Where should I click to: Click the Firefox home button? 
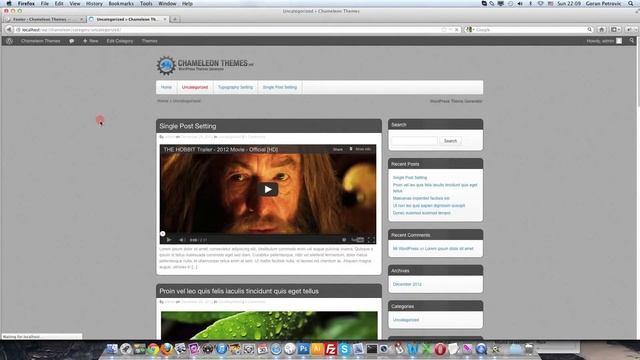[601, 29]
